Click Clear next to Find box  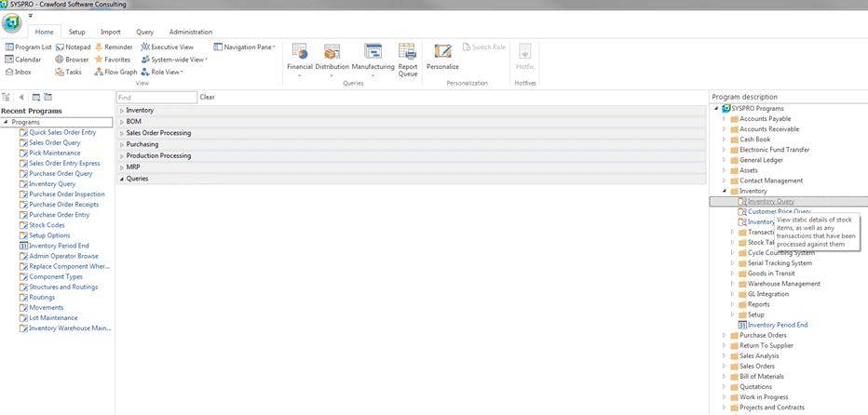coord(207,97)
